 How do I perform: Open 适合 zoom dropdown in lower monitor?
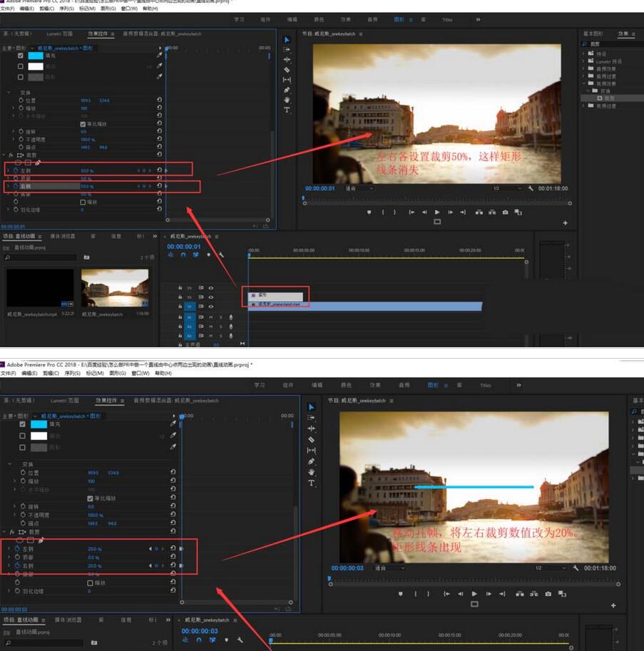(x=389, y=568)
